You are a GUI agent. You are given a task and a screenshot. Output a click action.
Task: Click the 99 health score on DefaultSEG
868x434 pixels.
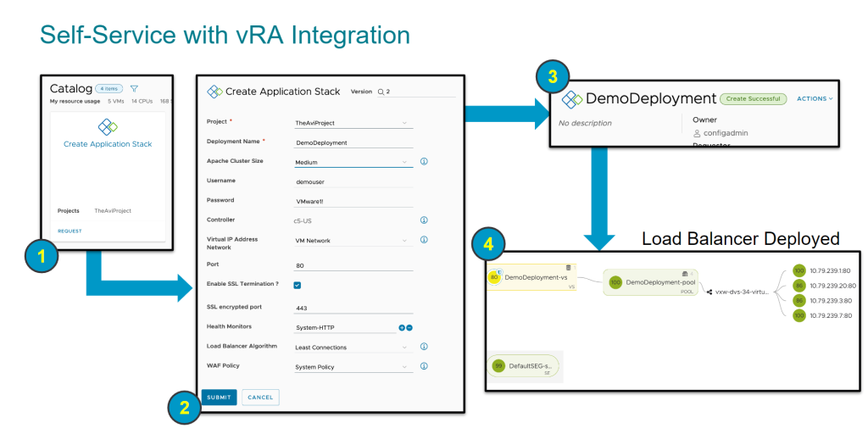tap(498, 366)
